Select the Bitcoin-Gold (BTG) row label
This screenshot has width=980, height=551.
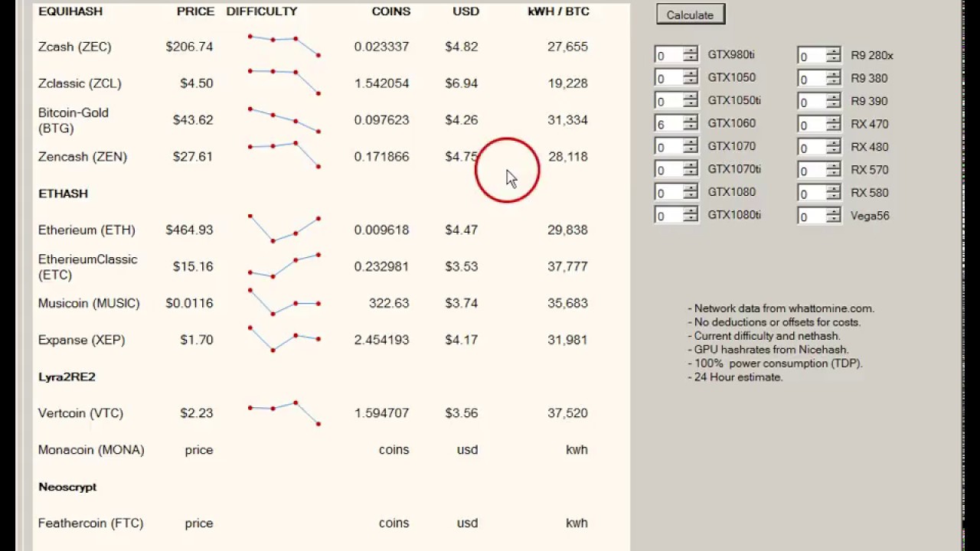point(73,120)
